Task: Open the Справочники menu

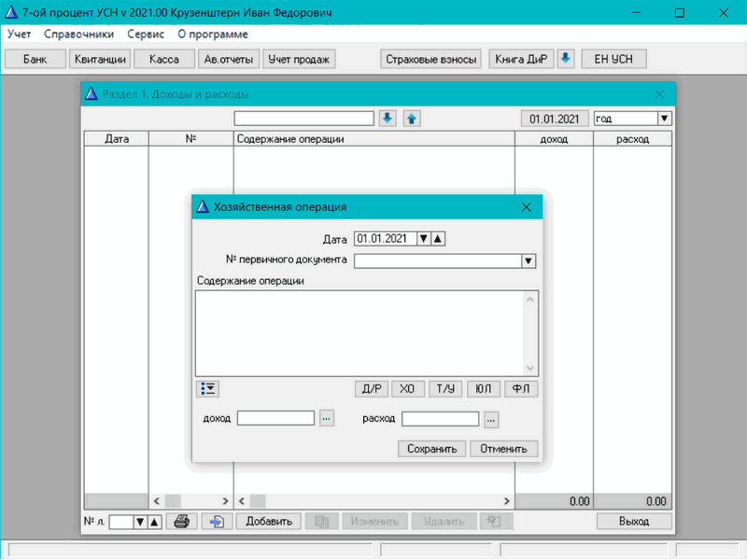Action: (78, 34)
